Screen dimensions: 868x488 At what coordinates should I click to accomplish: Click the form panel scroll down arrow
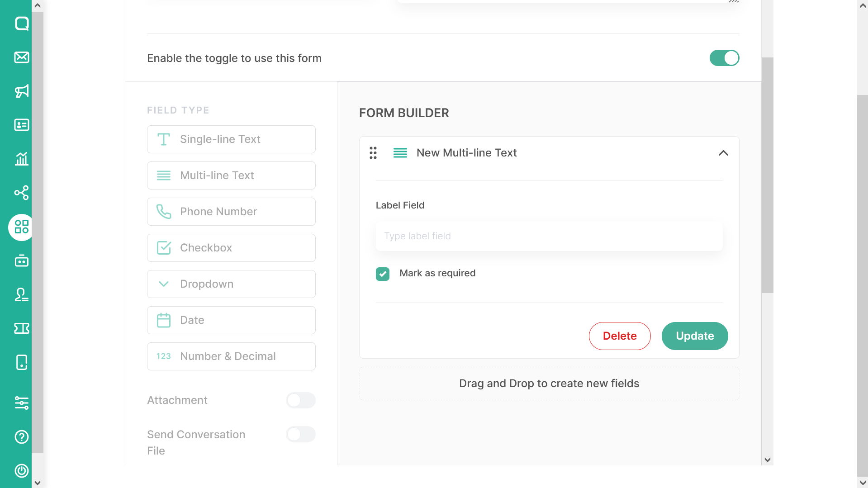pyautogui.click(x=767, y=460)
